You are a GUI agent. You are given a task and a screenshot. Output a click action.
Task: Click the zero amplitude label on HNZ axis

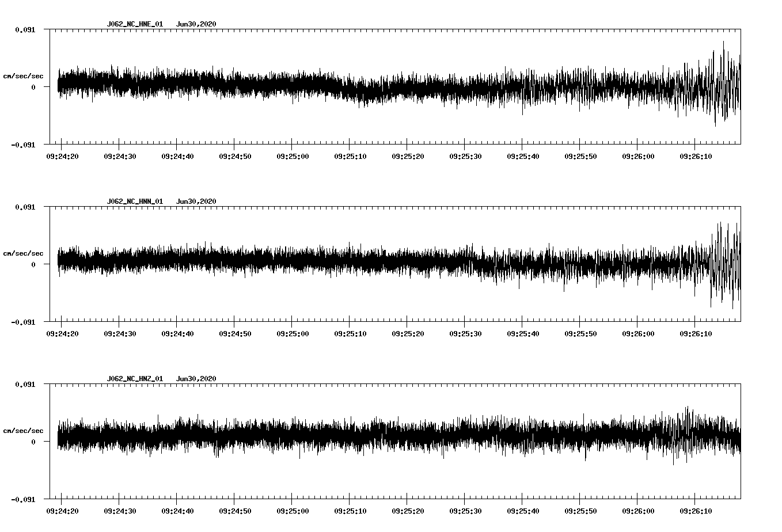click(x=33, y=442)
